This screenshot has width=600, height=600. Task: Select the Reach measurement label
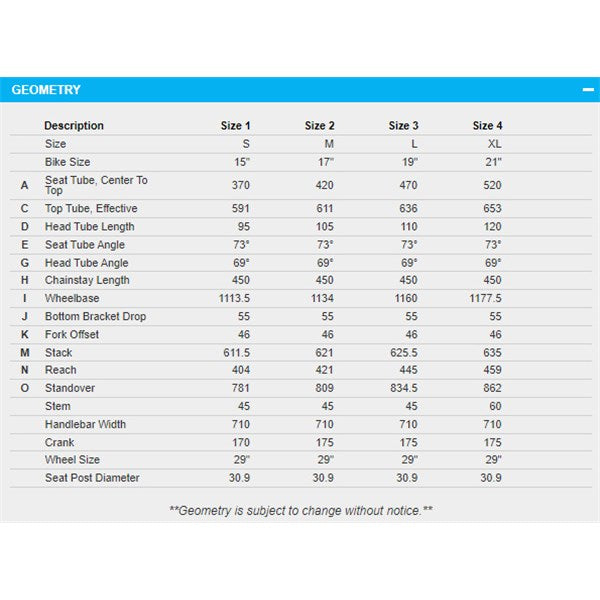point(60,371)
